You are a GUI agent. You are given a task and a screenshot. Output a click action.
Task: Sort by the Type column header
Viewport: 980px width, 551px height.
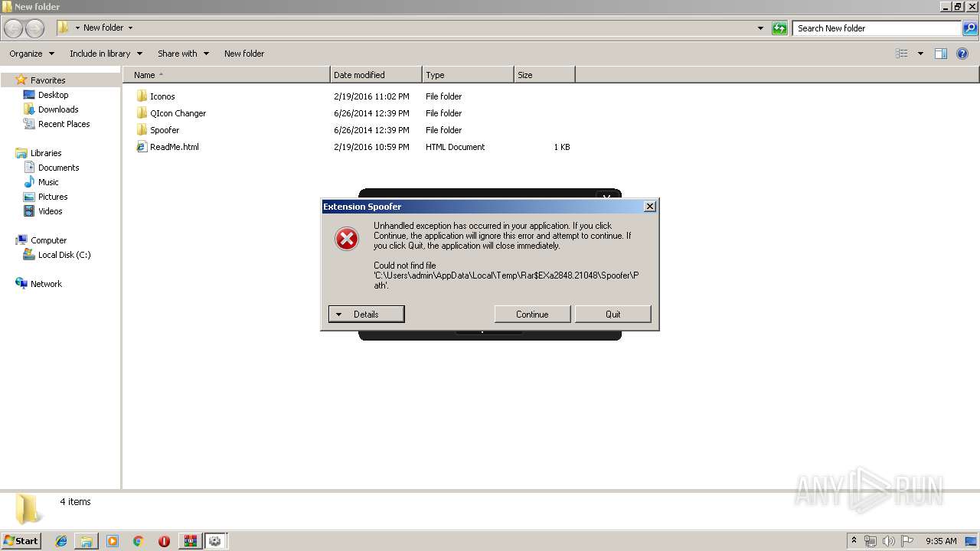click(x=468, y=75)
